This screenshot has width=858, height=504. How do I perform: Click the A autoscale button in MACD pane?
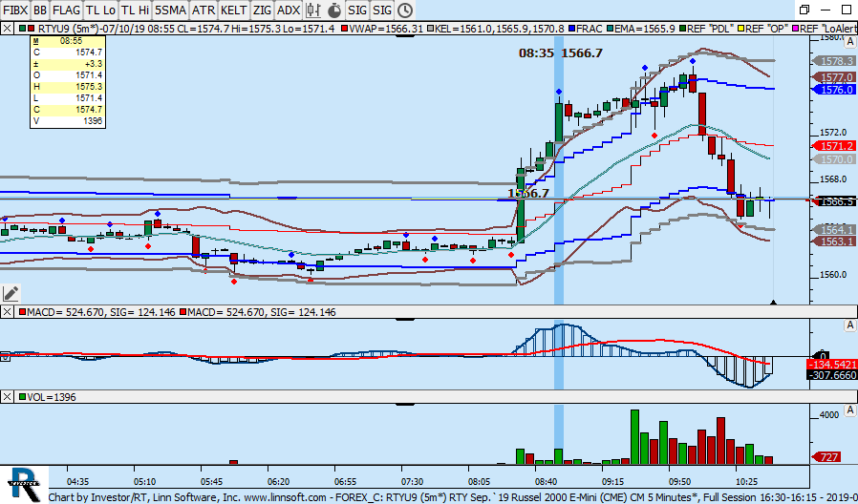(849, 325)
